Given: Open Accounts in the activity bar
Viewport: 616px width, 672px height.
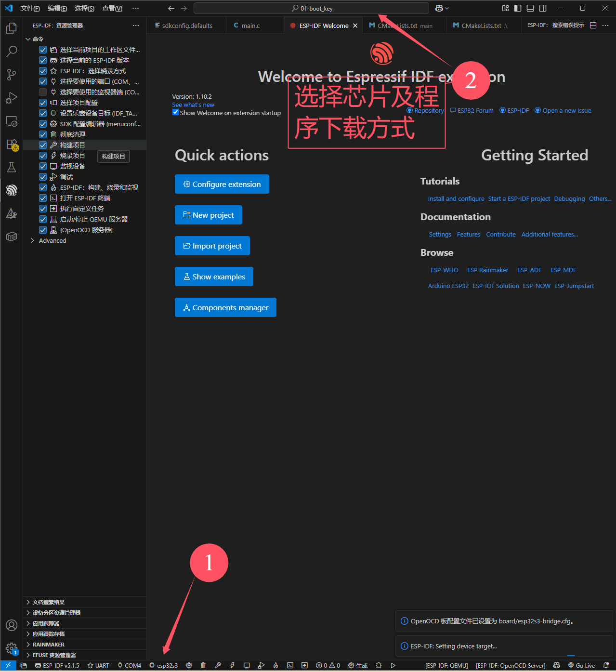Looking at the screenshot, I should click(12, 625).
